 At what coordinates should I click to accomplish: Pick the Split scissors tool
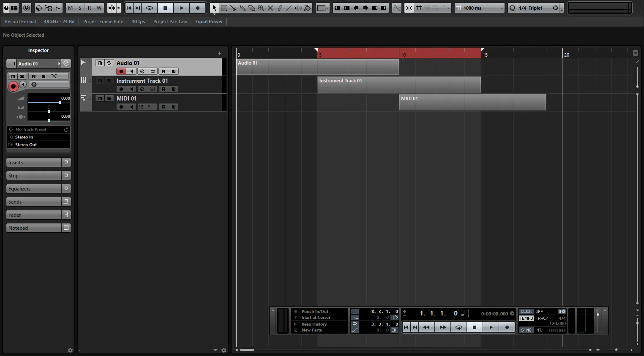coord(233,8)
